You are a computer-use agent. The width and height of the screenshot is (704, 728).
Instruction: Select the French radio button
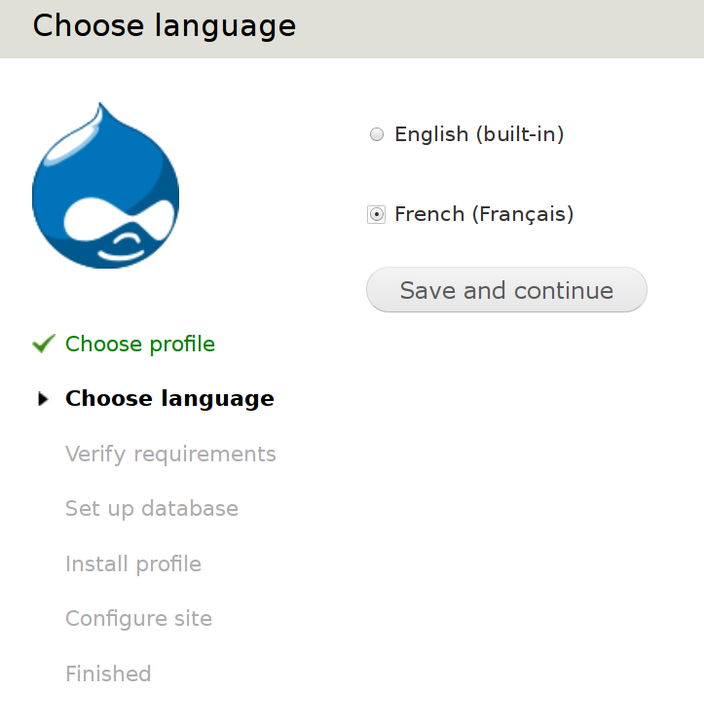pyautogui.click(x=377, y=214)
